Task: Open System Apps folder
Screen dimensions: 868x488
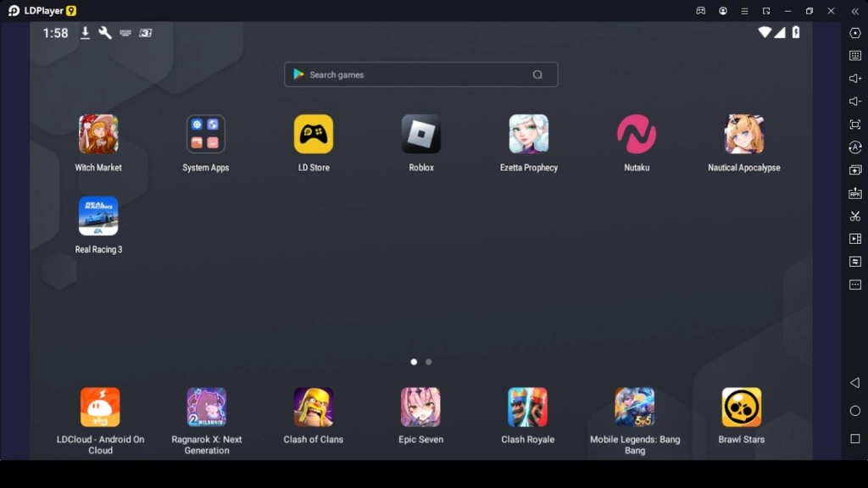Action: pos(205,134)
